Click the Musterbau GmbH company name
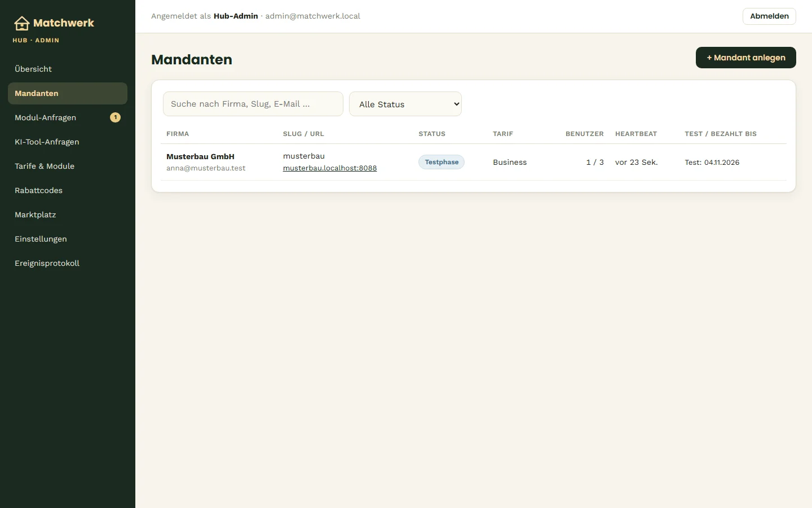The width and height of the screenshot is (812, 508). 200,156
